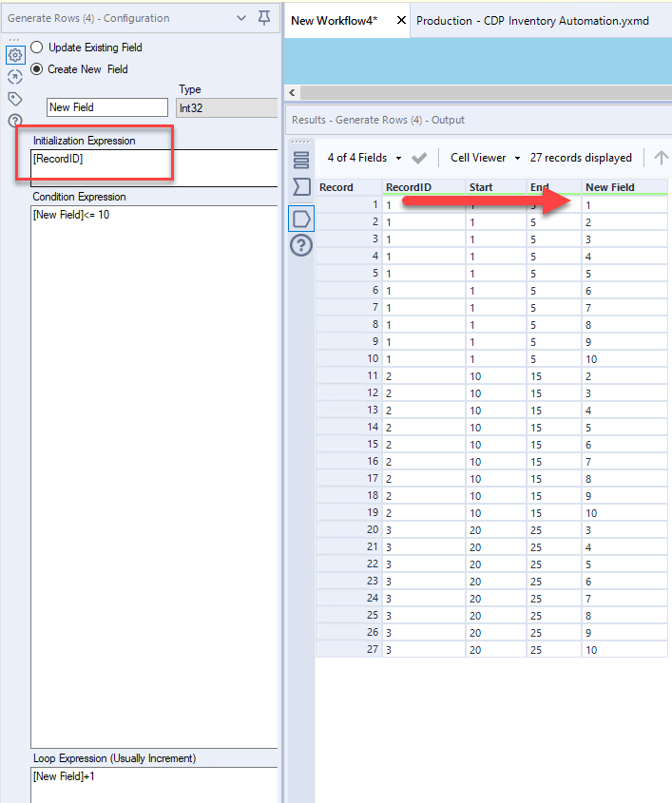The width and height of the screenshot is (672, 803).
Task: Click the New Field name input
Action: [107, 107]
